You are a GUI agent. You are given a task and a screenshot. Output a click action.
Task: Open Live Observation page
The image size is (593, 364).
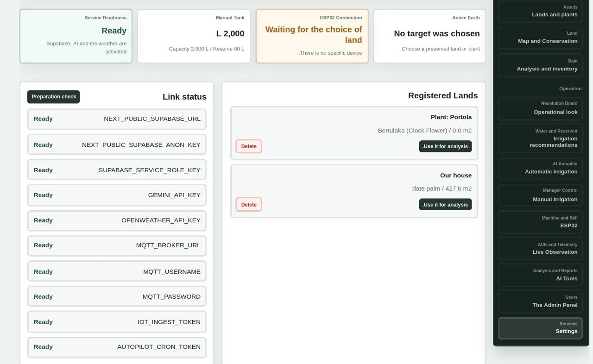540,249
